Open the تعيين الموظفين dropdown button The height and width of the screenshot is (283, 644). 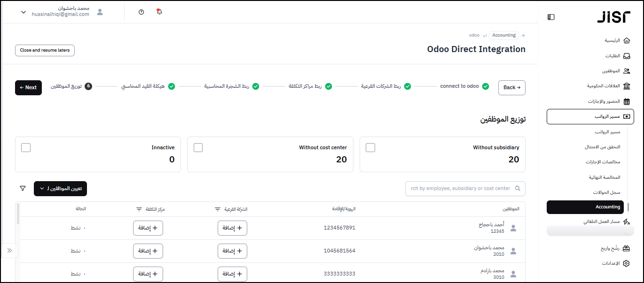point(60,189)
